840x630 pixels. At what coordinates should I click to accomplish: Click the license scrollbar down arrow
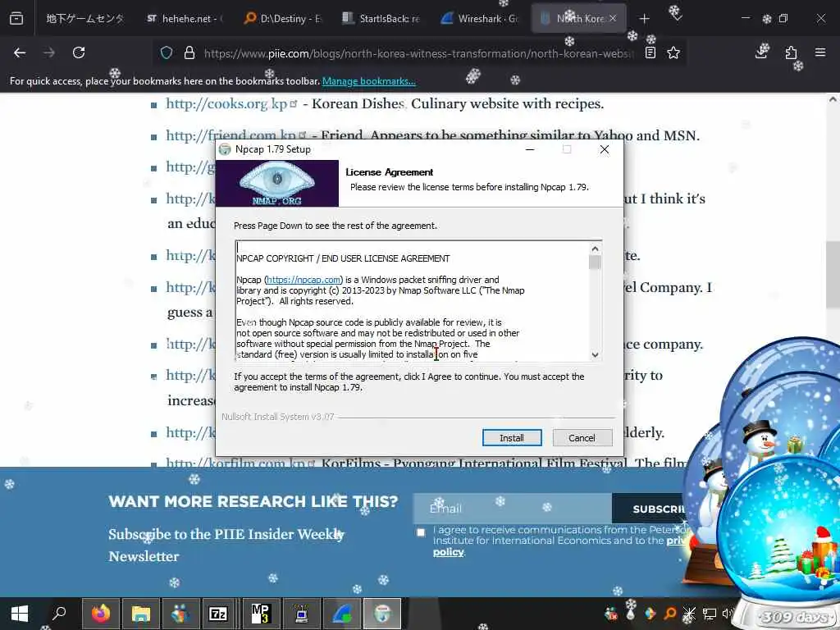click(595, 354)
